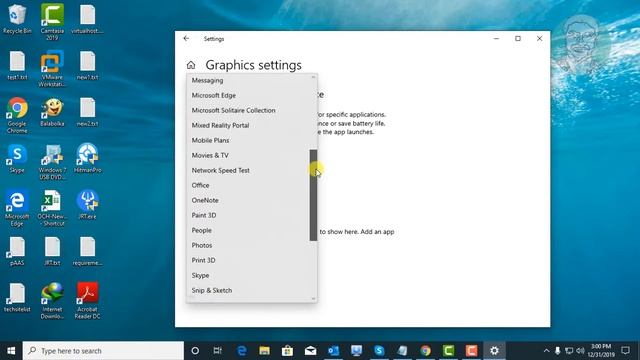Open Outlook from the taskbar
Screen dimensions: 640x360
(x=333, y=351)
